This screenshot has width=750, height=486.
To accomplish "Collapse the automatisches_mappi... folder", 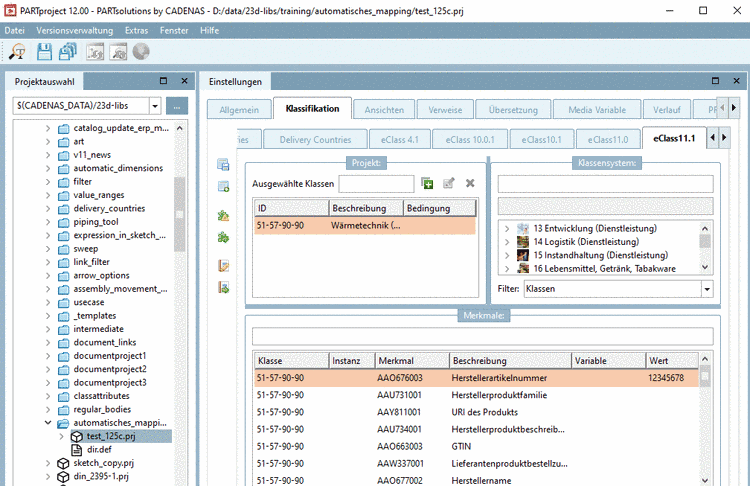I will point(48,423).
